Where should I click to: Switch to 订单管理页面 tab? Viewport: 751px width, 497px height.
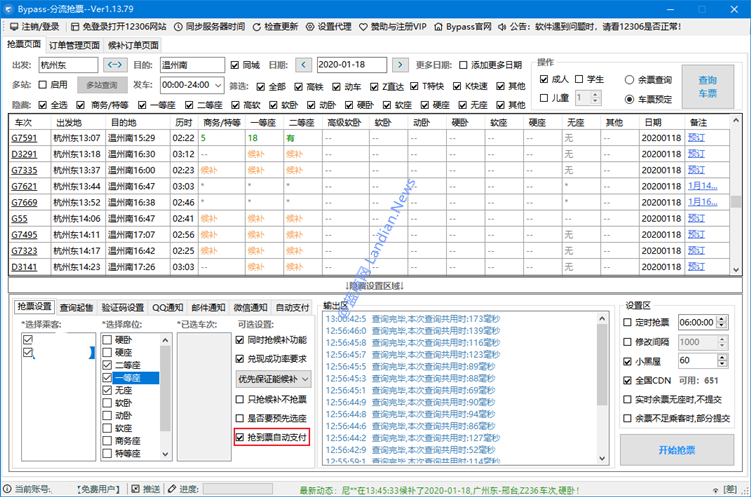(x=75, y=45)
